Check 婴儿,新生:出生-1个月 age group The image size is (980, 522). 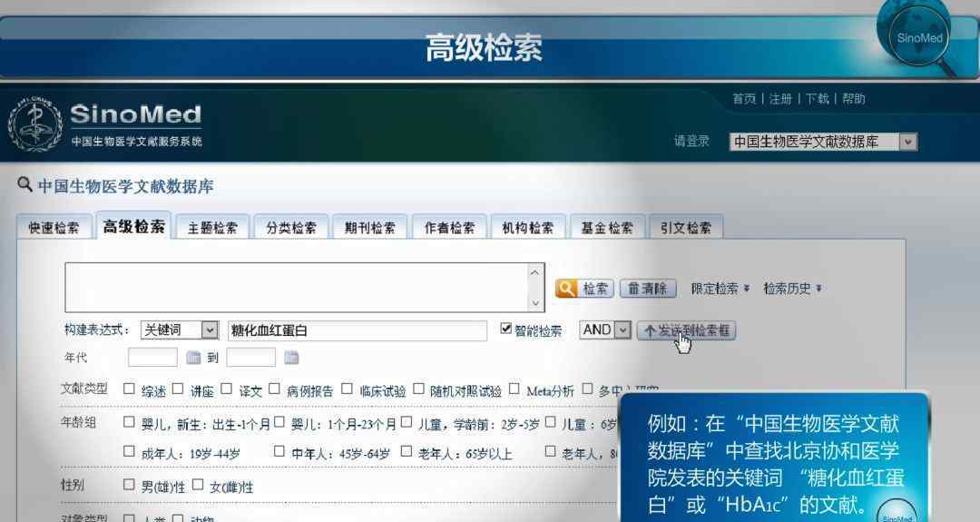click(129, 422)
